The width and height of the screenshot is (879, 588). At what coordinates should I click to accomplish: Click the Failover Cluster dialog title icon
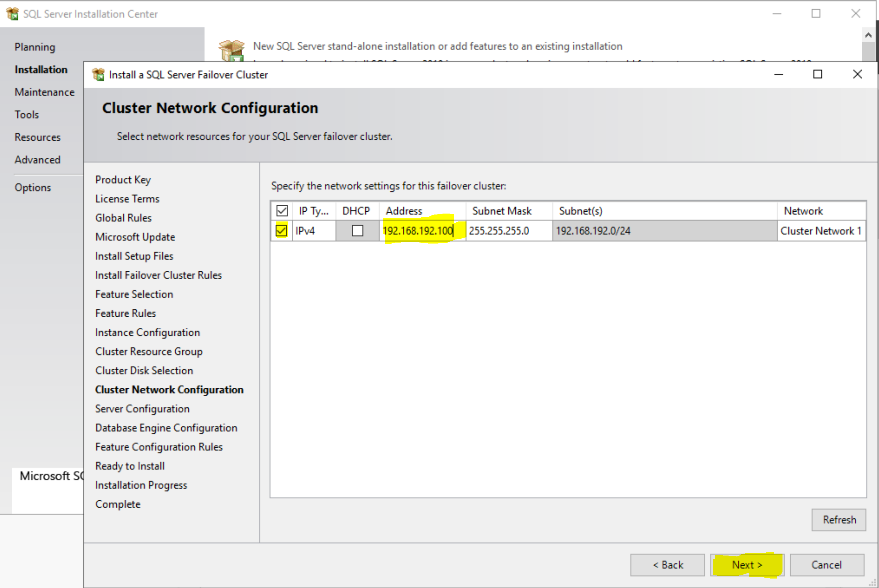point(98,75)
